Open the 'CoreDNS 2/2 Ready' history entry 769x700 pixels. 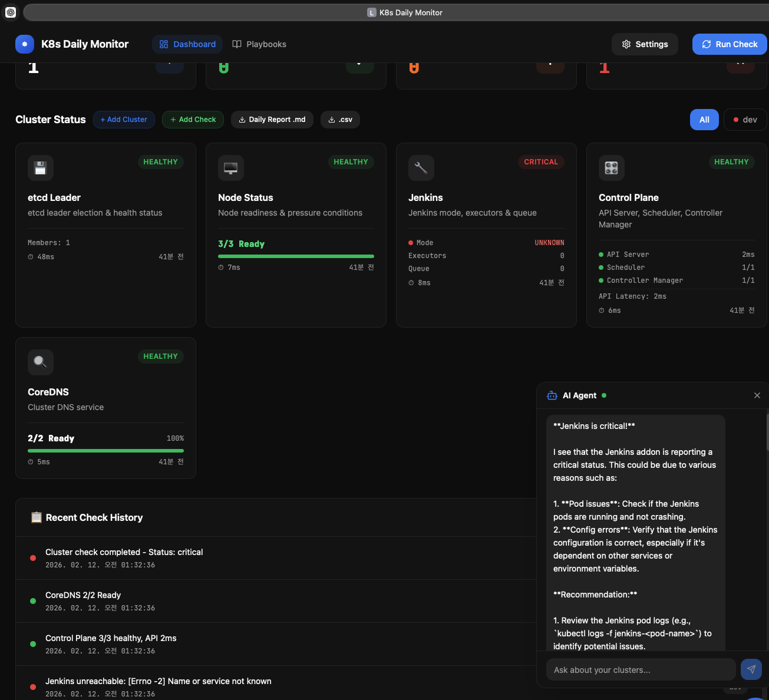tap(276, 601)
